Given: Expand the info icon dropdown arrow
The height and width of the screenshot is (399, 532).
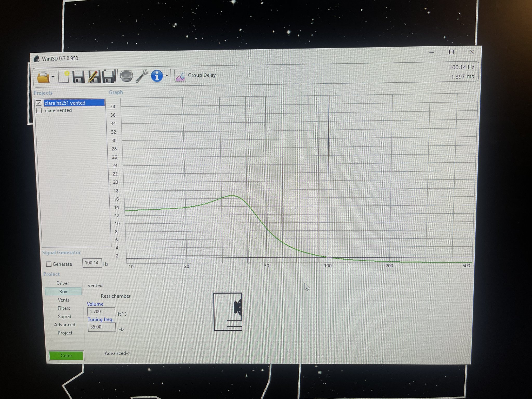Looking at the screenshot, I should click(167, 76).
